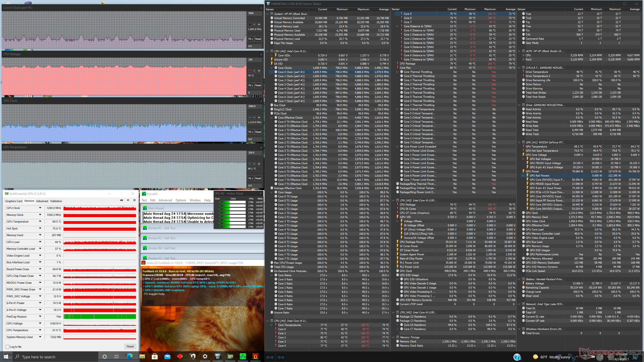
Task: Open GPU-Z hamburger menu icon
Action: point(134,200)
